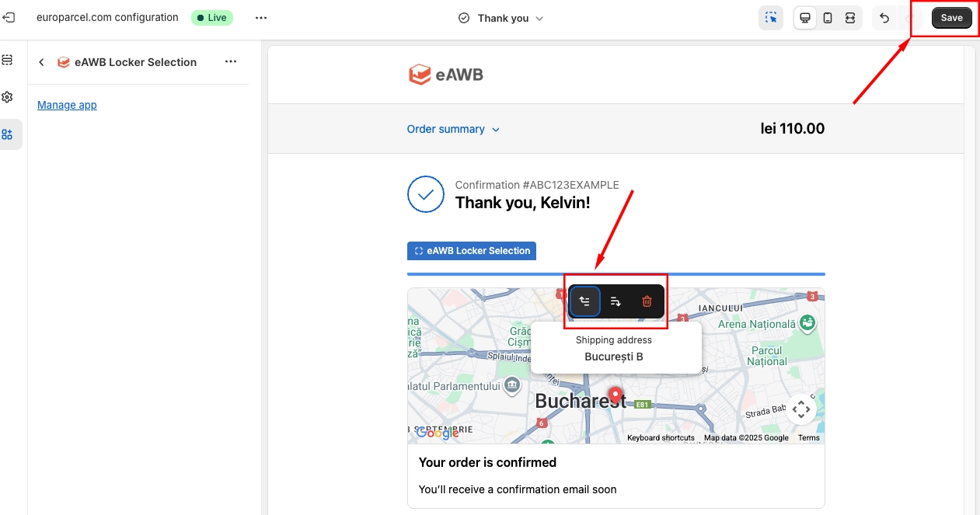The width and height of the screenshot is (980, 515).
Task: Click the Palatul Parlamentului map marker
Action: click(x=512, y=385)
